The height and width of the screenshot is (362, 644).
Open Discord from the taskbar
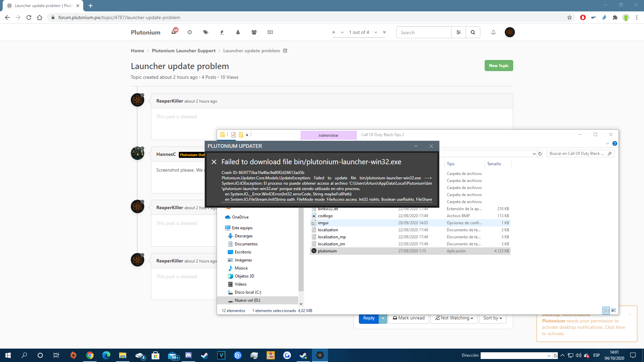tap(189, 355)
